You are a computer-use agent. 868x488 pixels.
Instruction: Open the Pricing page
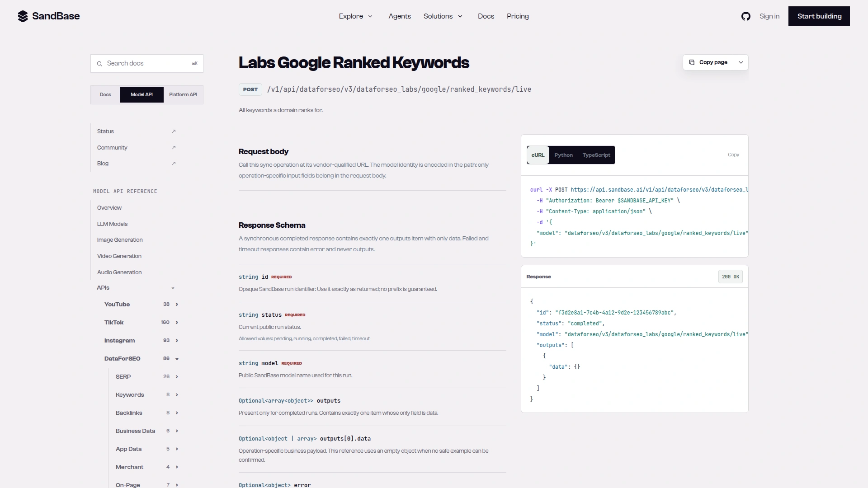(x=518, y=16)
